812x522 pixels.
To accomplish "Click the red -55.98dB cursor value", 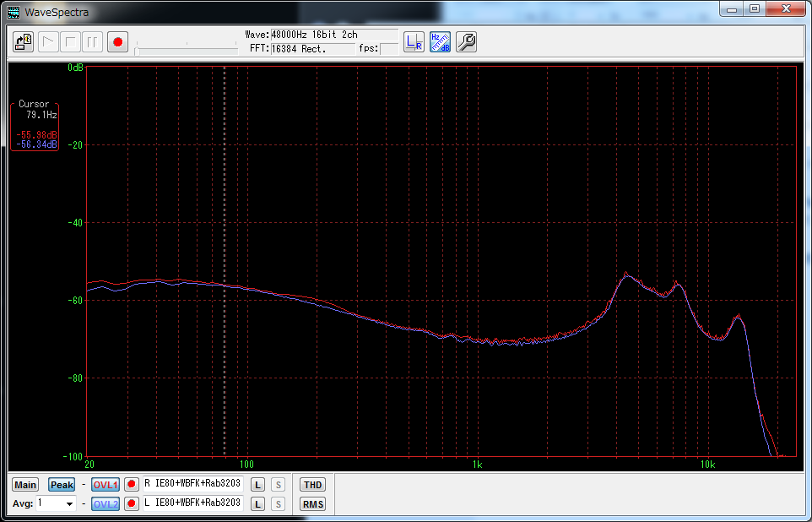I will [36, 135].
